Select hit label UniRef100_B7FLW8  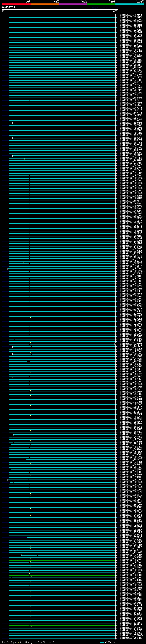(131, 80)
